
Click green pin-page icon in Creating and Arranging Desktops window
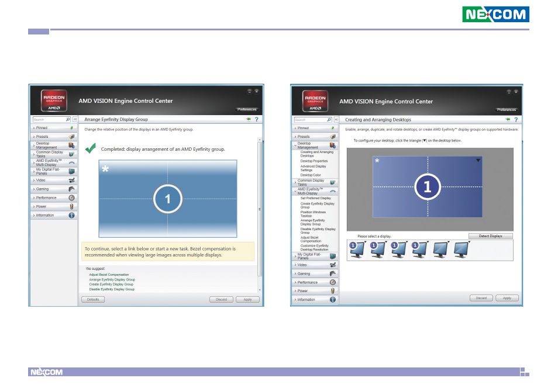click(508, 120)
